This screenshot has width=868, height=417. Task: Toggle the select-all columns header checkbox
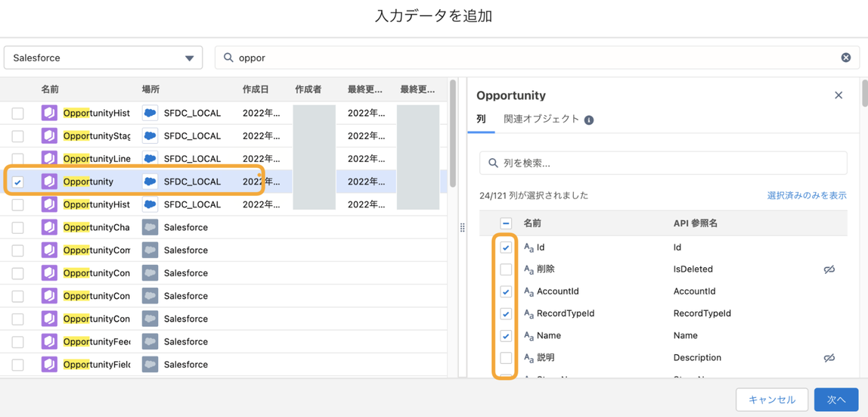tap(506, 224)
